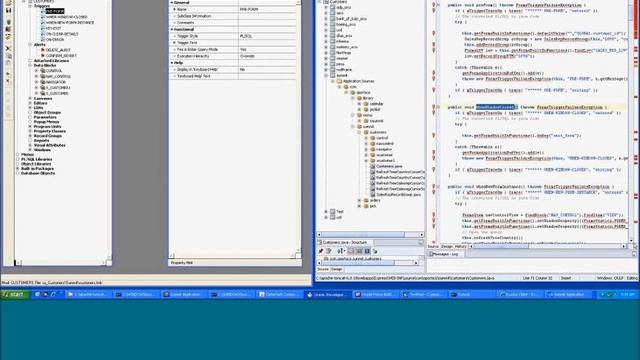Expand the NAV_CONTROL data block
The width and height of the screenshot is (640, 360).
click(x=36, y=76)
